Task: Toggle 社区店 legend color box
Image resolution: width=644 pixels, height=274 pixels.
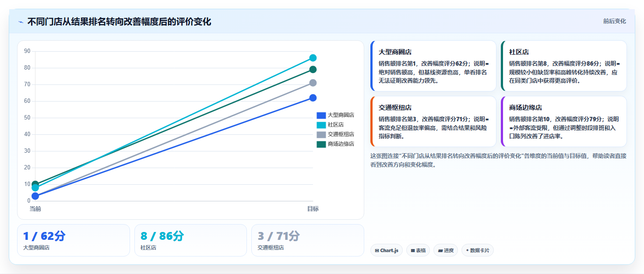Action: [x=321, y=125]
